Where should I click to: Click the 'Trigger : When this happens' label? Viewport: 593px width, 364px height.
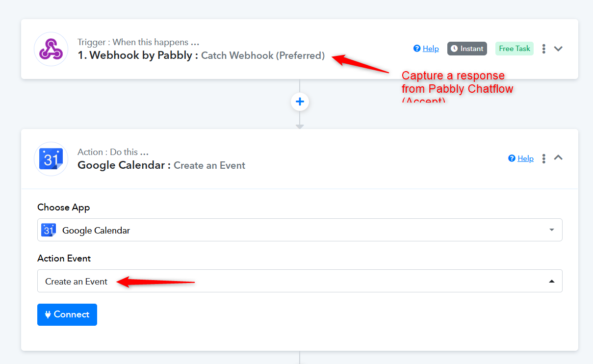pos(138,42)
